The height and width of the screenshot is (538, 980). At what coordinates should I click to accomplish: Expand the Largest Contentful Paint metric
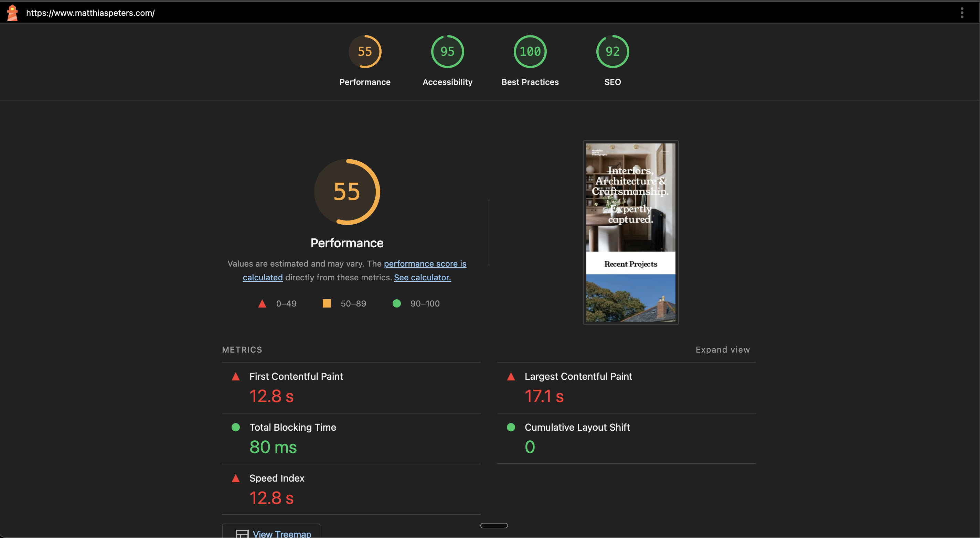[578, 376]
